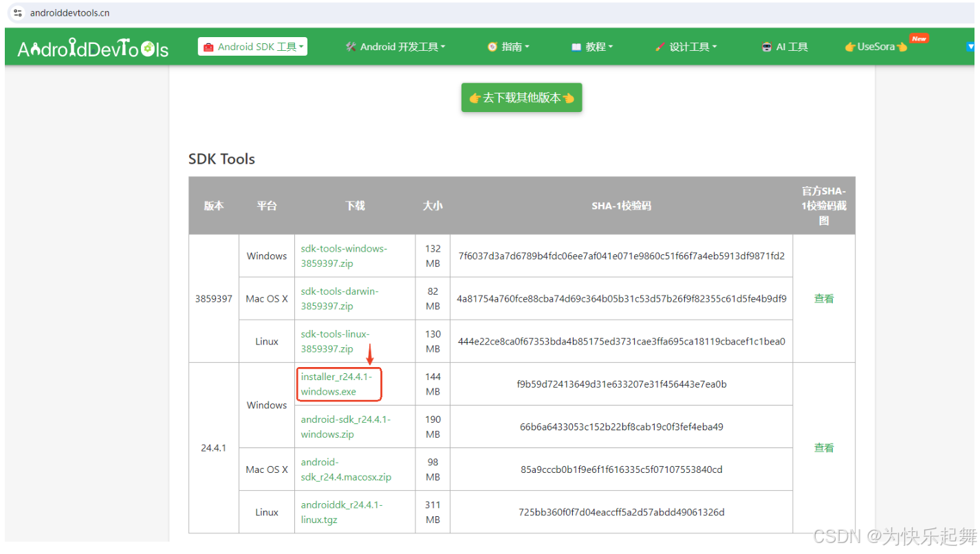980x554 pixels.
Task: Select hash 725bb360f0f7d04eaccff5a2d57abdd49061326d
Action: point(622,512)
